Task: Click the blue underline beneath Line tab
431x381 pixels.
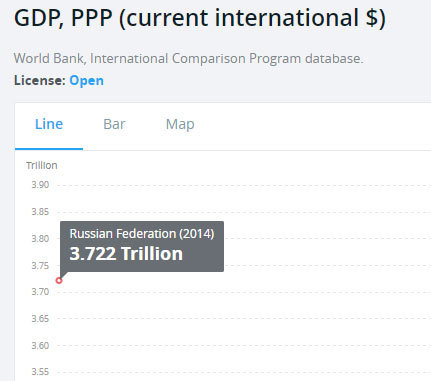Action: coord(49,149)
